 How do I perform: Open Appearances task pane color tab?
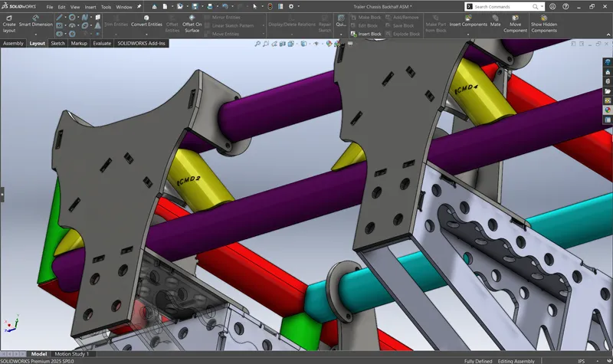(608, 110)
